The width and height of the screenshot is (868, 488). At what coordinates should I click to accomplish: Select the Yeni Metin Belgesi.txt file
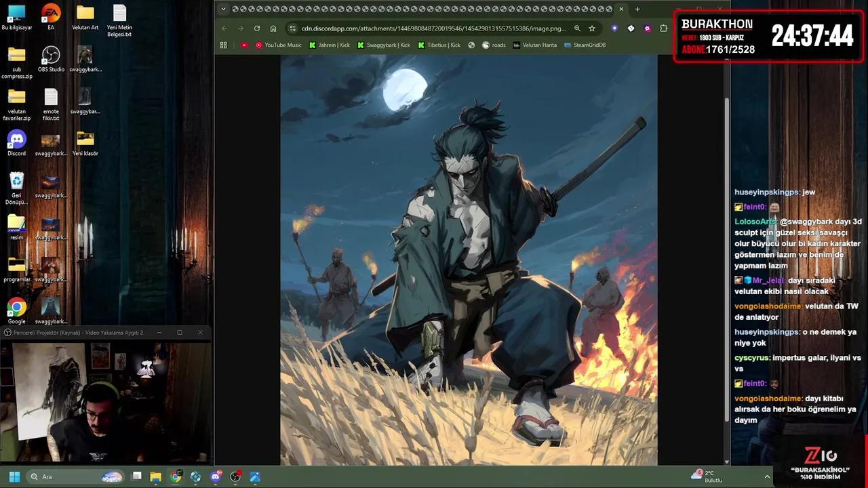(119, 21)
